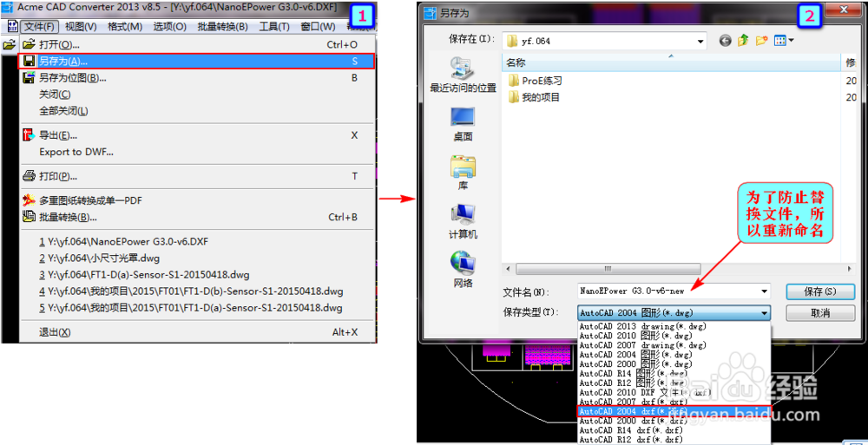
Task: Expand the 保存在 folder dropdown
Action: pyautogui.click(x=700, y=41)
